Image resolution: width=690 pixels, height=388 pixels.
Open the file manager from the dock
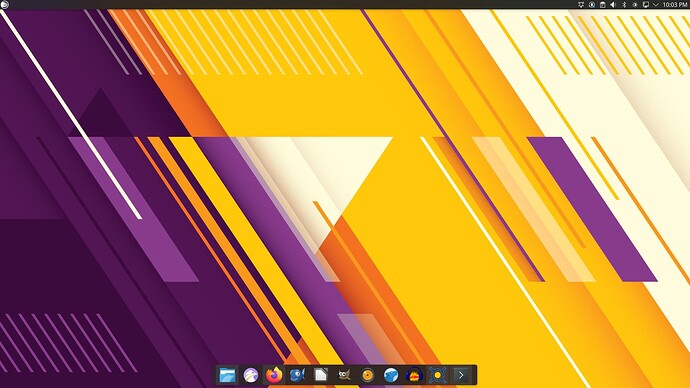(x=228, y=375)
